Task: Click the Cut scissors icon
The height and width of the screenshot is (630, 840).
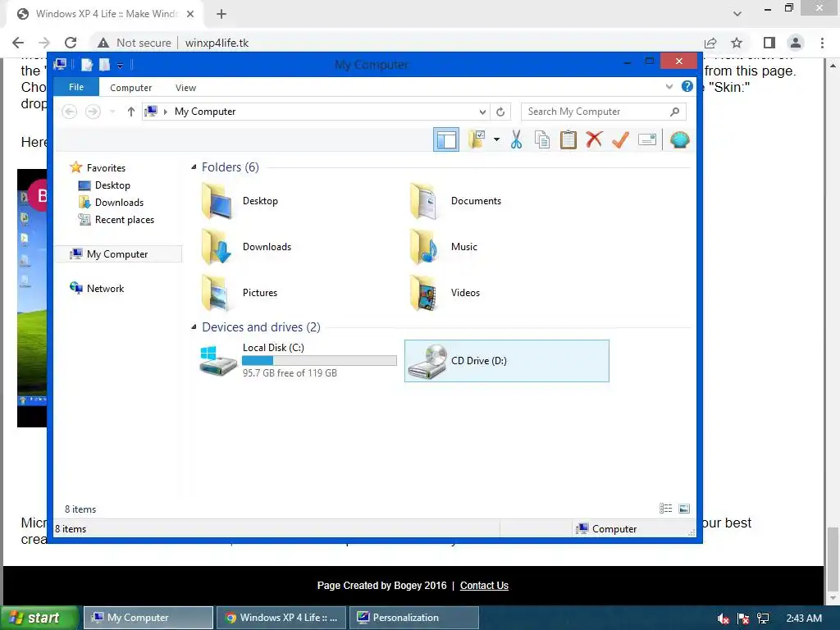Action: 516,139
